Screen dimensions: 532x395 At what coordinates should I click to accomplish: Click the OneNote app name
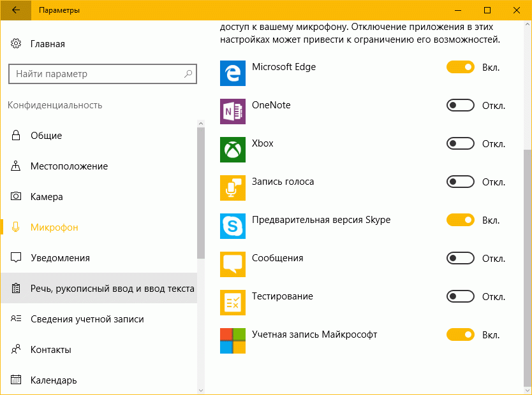point(271,105)
